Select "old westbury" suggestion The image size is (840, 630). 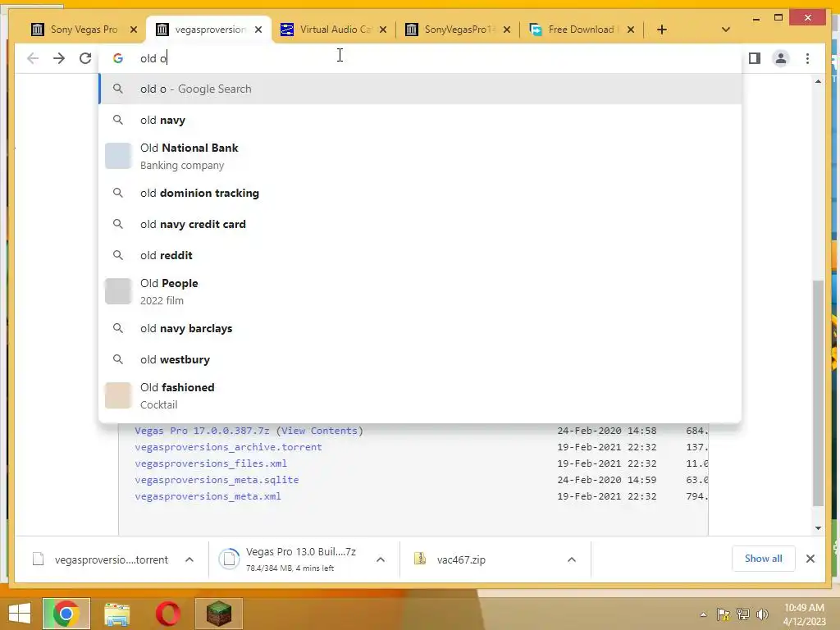coord(421,359)
